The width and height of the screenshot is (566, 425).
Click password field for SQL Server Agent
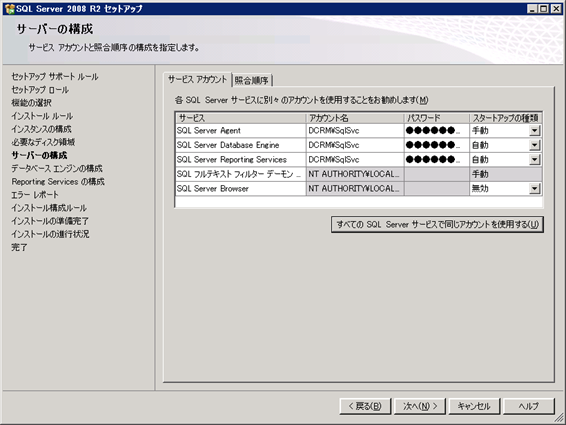pyautogui.click(x=436, y=131)
